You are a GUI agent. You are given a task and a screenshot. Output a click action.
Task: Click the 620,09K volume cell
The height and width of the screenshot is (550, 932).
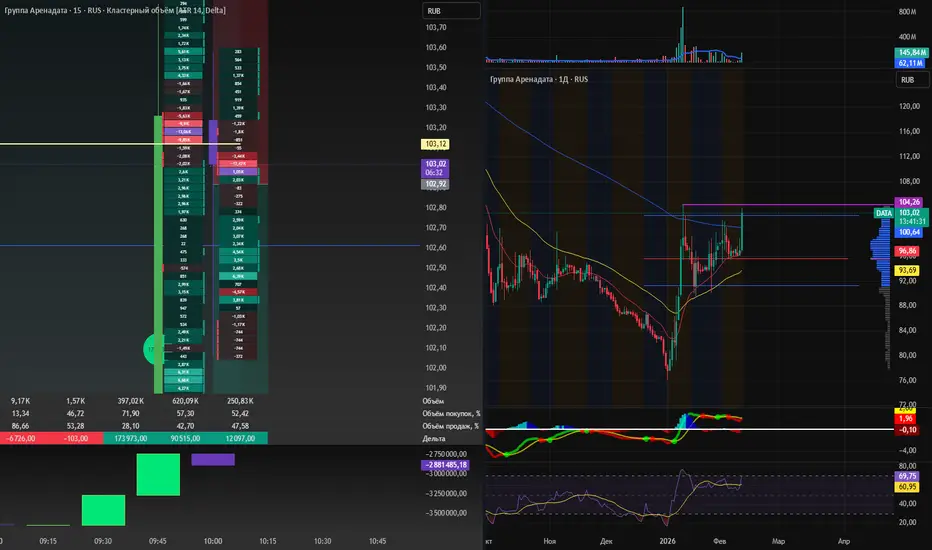pyautogui.click(x=185, y=401)
